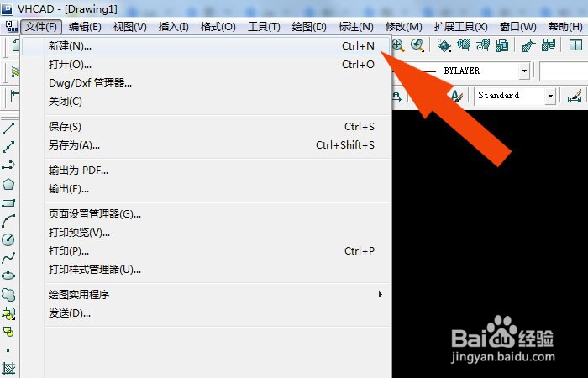Screen dimensions: 588x378
Task: Select the Polyline tool
Action: tap(8, 165)
